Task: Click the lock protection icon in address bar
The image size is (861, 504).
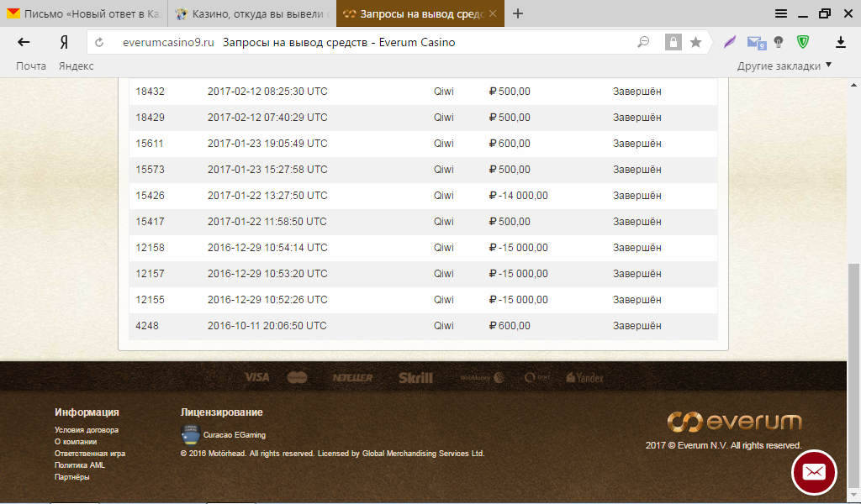Action: pos(672,42)
